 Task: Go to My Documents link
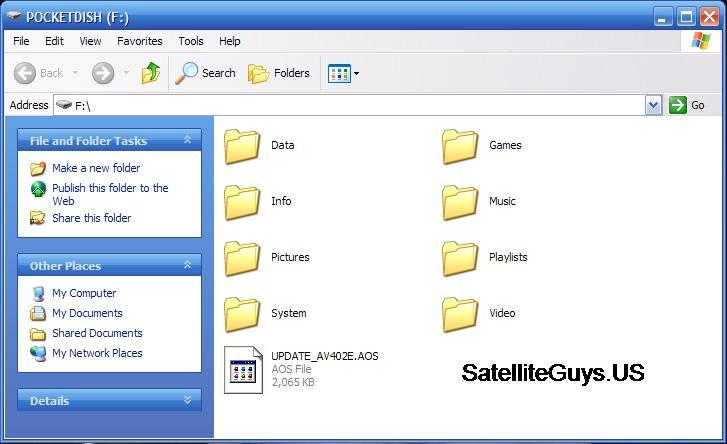(87, 313)
